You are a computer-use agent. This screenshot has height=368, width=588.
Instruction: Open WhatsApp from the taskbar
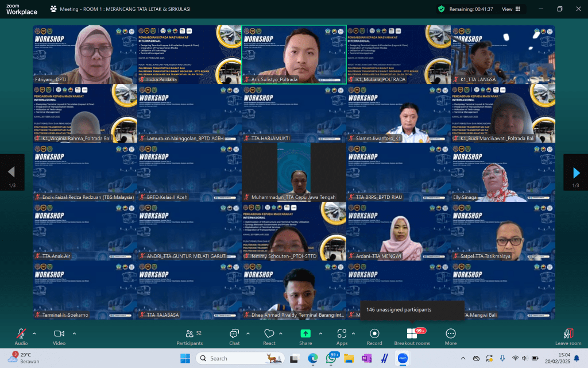pos(331,358)
